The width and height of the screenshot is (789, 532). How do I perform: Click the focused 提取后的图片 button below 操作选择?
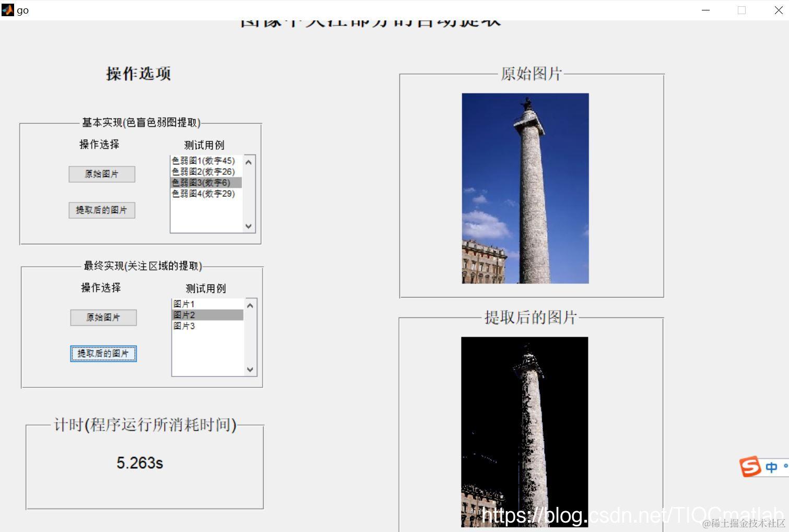tap(103, 353)
